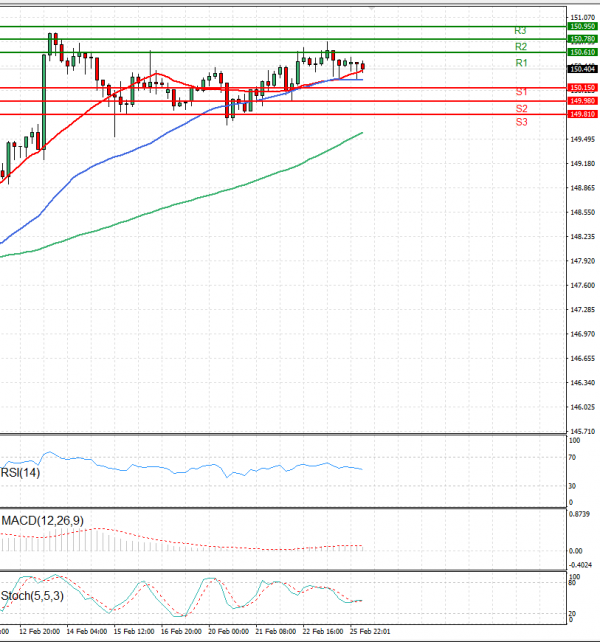
Task: Click the RSI 30 level value
Action: (572, 486)
